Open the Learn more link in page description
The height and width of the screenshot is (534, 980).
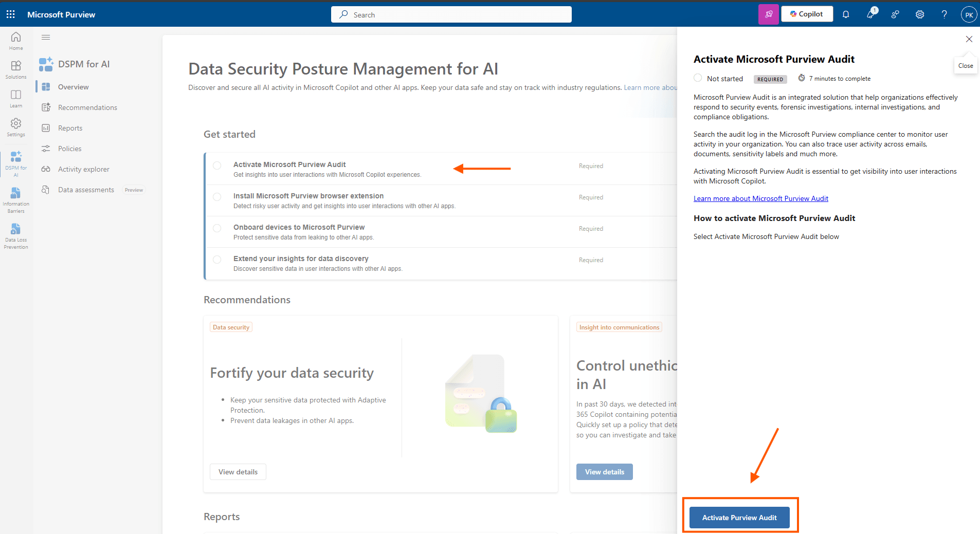650,87
